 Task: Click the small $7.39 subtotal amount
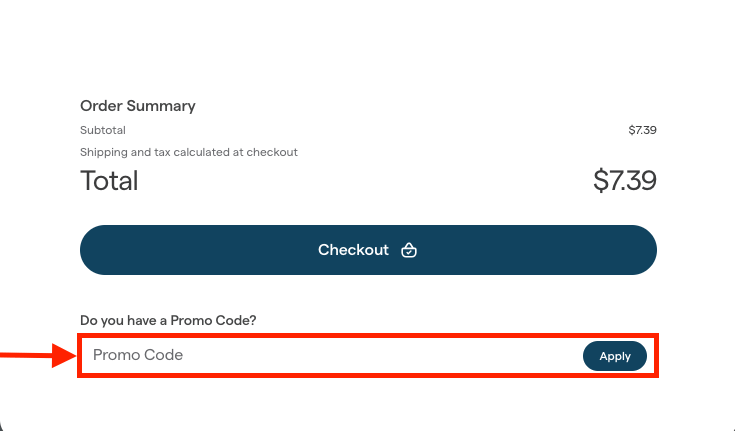click(x=642, y=130)
